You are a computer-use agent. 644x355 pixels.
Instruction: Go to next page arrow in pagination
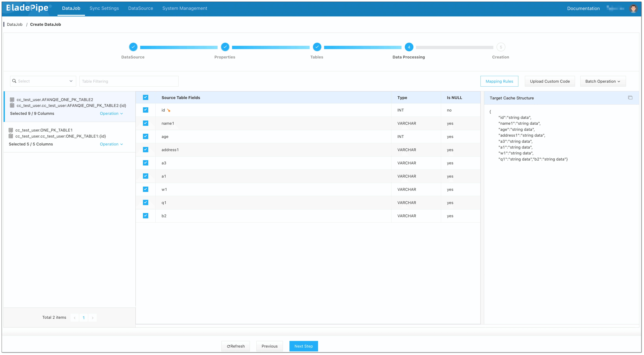(93, 318)
